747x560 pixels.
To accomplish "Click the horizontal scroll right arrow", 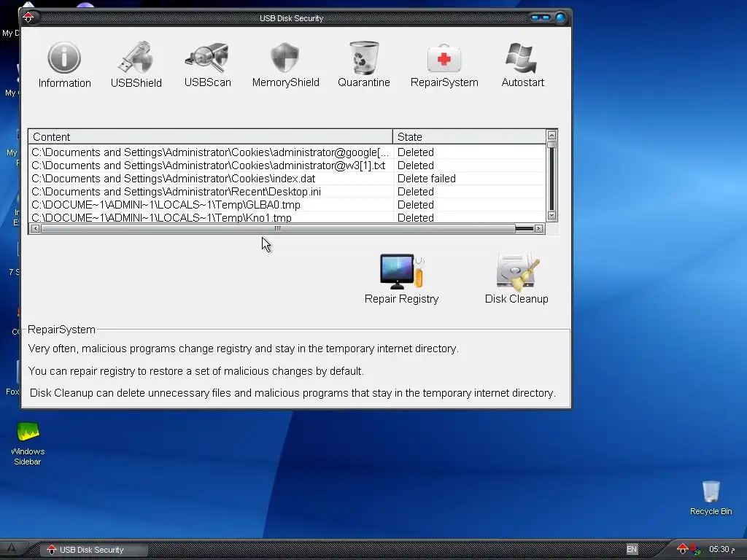I will coord(539,228).
